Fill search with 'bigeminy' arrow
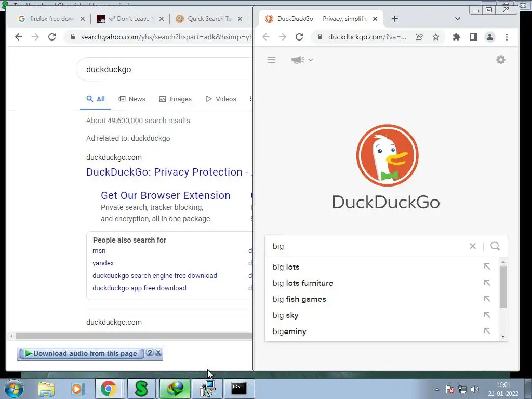 click(487, 331)
